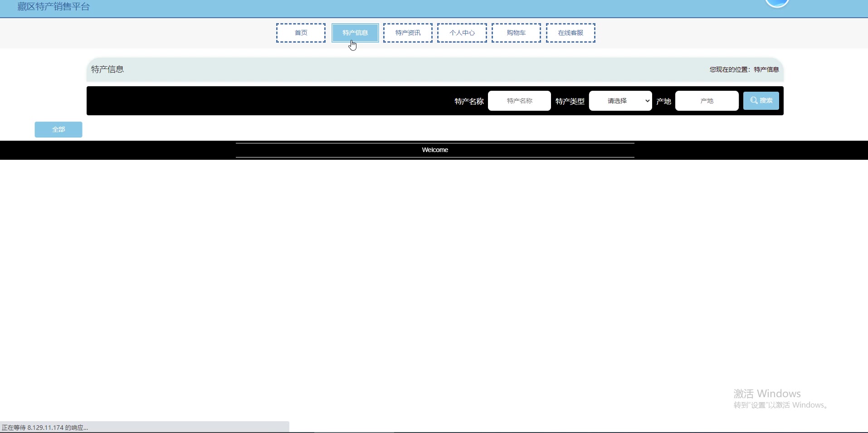The height and width of the screenshot is (433, 868).
Task: Click the 搜索 search button
Action: 761,101
